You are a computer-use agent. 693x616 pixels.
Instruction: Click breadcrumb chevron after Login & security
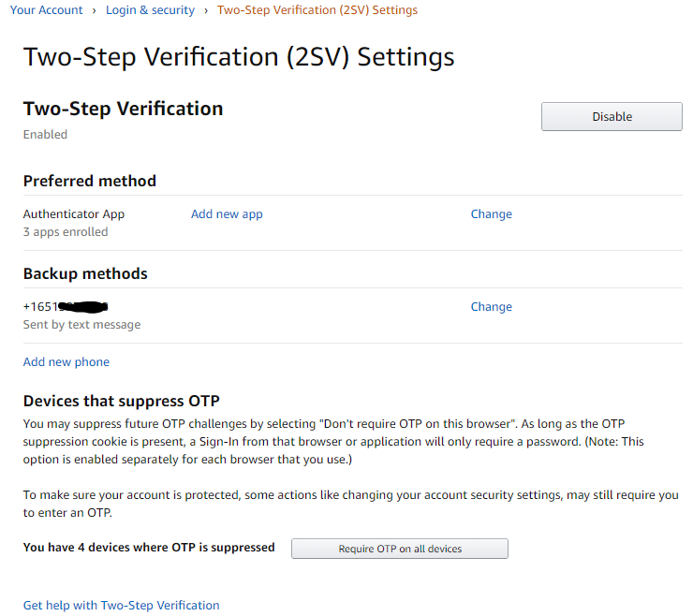coord(206,10)
